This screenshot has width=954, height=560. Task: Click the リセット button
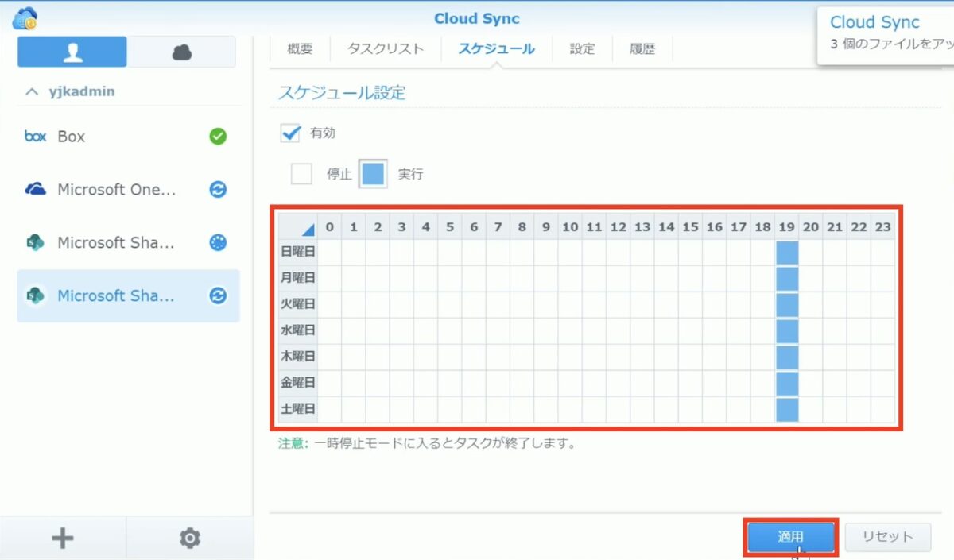887,537
